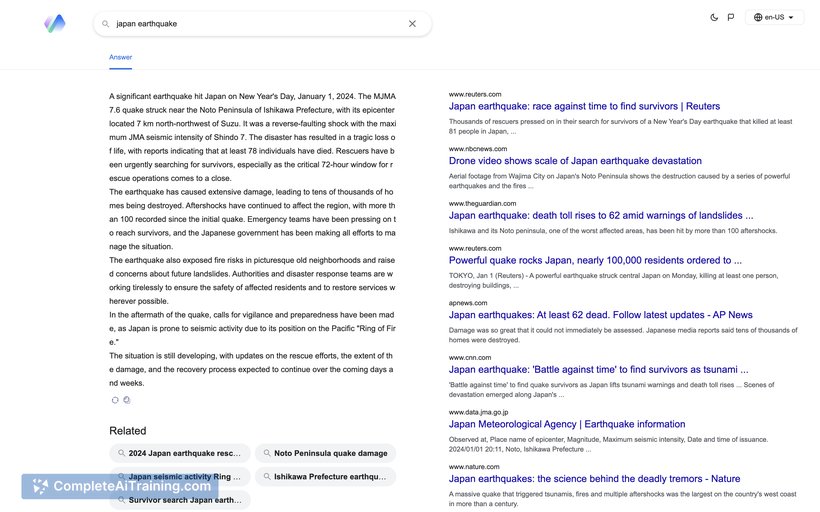Click the search icon in Ishikawa Prefecture chip
The height and width of the screenshot is (512, 820).
[x=265, y=477]
